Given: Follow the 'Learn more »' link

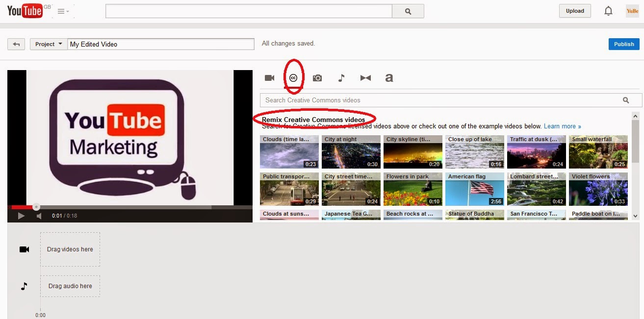Looking at the screenshot, I should point(562,126).
